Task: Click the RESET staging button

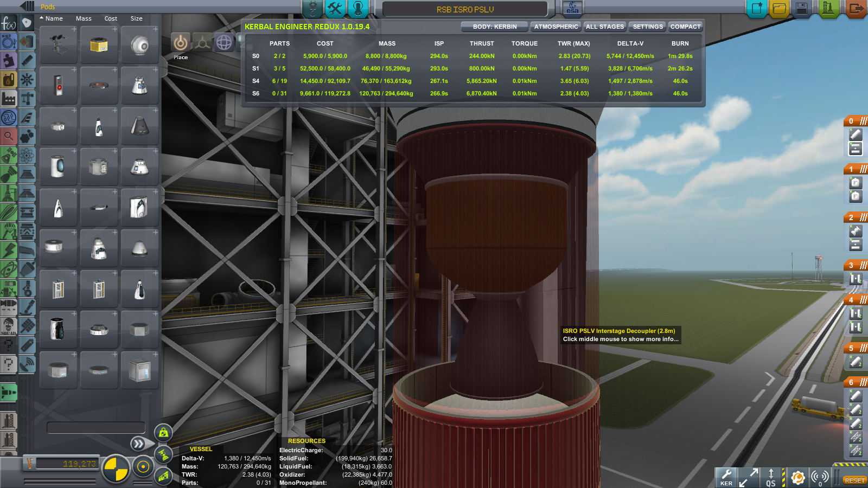Action: pyautogui.click(x=854, y=480)
